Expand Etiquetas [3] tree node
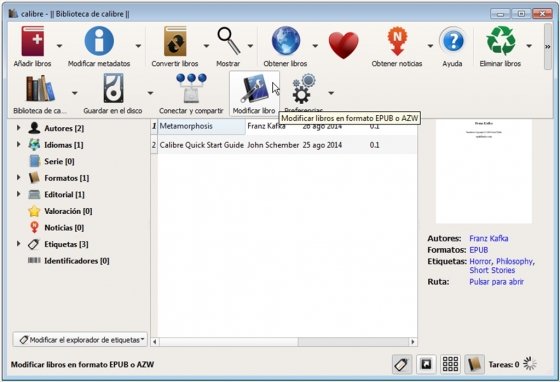Viewport: 560px width, 382px height. tap(19, 243)
